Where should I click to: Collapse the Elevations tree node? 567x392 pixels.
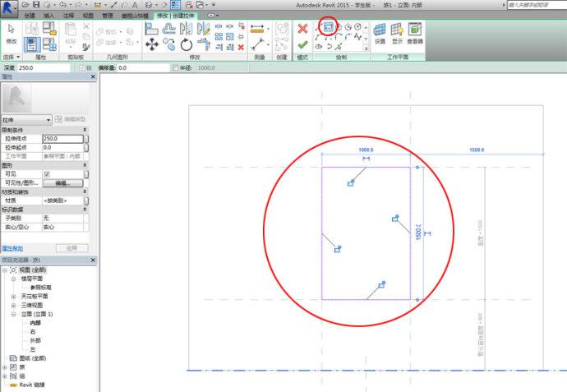click(x=13, y=314)
